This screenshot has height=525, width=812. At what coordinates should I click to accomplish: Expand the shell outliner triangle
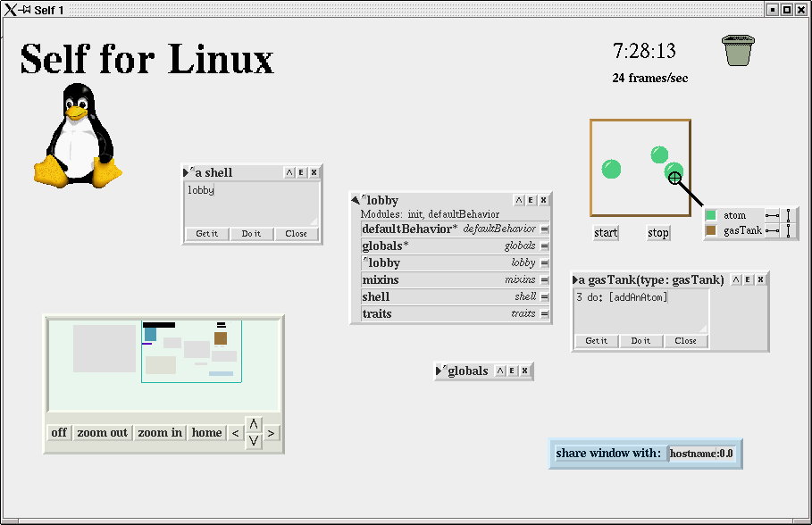[187, 172]
